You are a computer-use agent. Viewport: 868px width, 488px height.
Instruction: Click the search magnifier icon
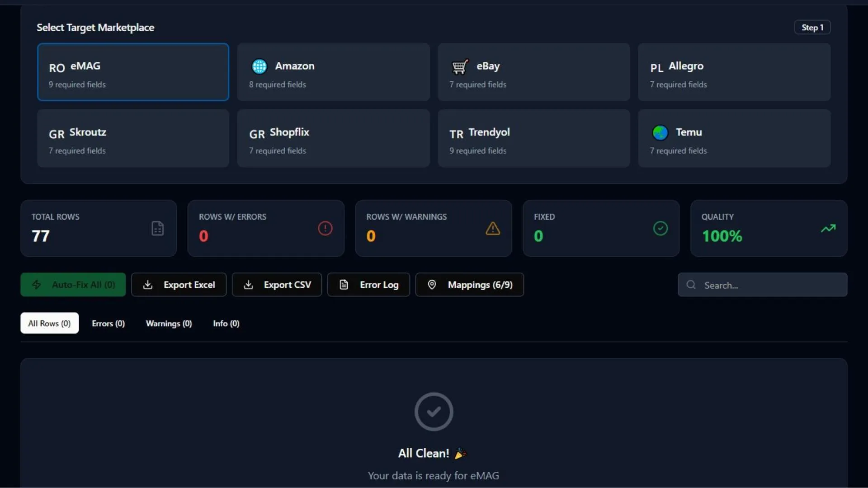tap(691, 285)
